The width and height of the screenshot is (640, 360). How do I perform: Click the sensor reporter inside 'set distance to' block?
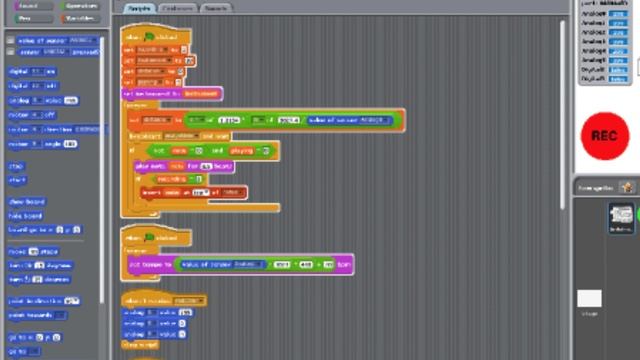350,120
